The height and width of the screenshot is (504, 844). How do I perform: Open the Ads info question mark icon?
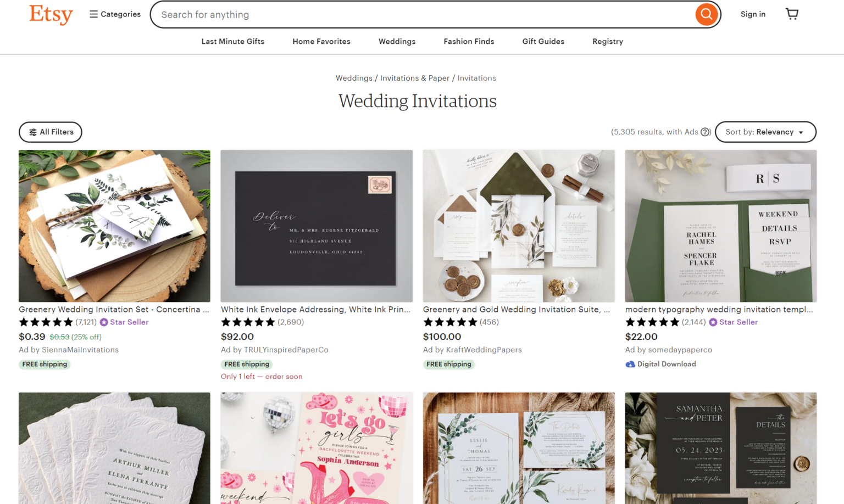coord(705,132)
